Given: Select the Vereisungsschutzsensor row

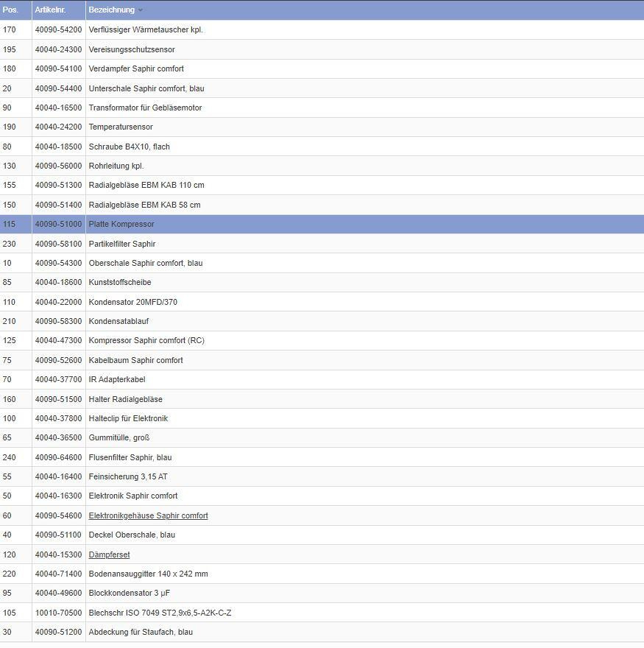Looking at the screenshot, I should [132, 49].
